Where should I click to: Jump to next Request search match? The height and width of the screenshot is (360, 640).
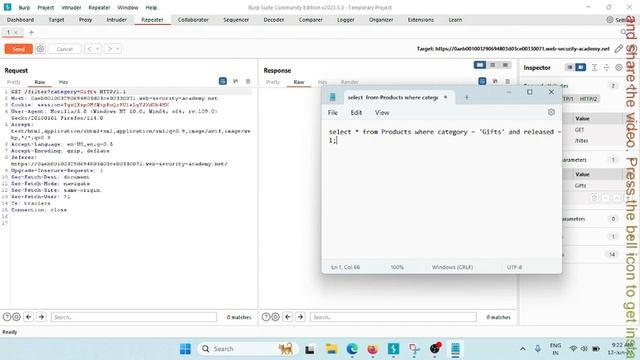coord(41,317)
